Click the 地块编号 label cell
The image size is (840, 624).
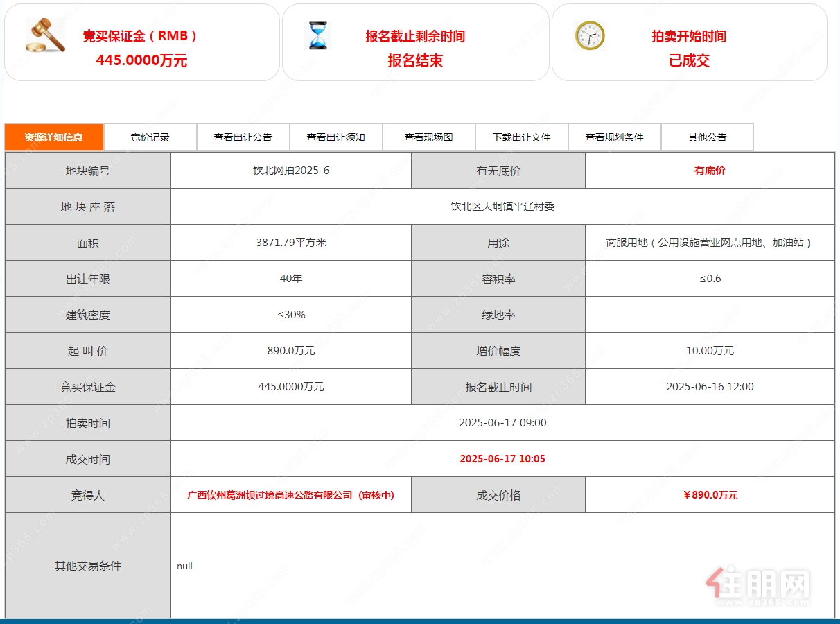point(88,171)
